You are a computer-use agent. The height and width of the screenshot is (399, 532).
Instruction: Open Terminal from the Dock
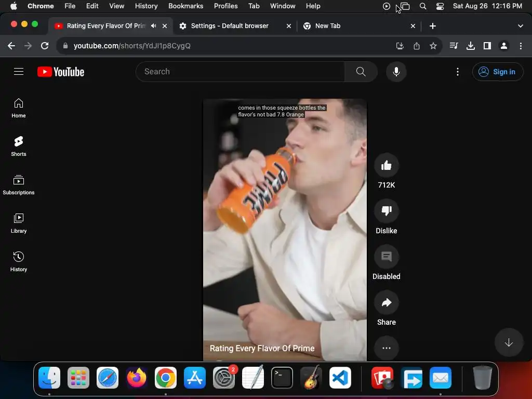pos(282,378)
